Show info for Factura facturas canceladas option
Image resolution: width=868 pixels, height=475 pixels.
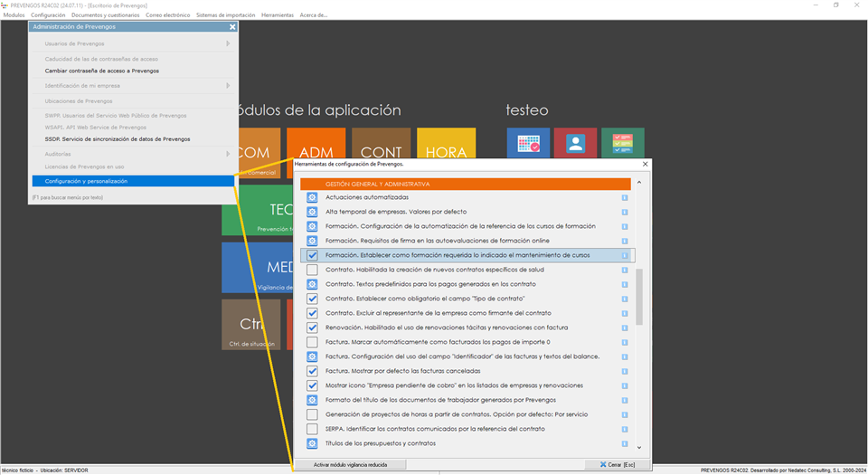(625, 371)
